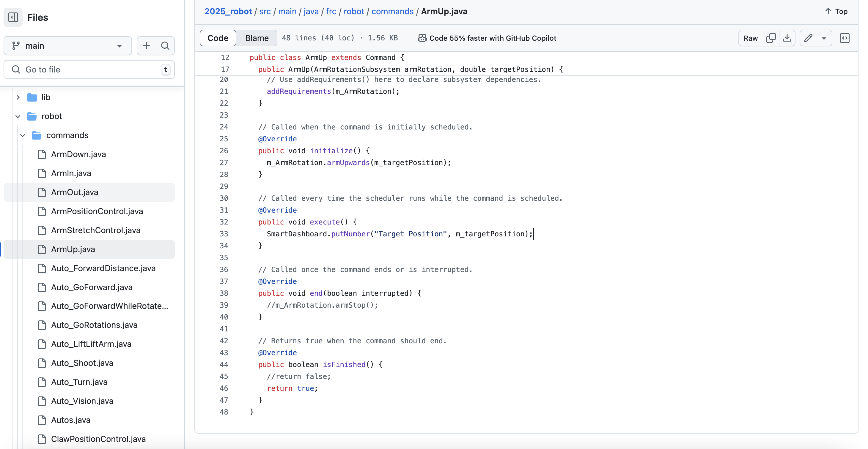Collapse the robot folder chevron
The width and height of the screenshot is (868, 449).
(x=18, y=116)
